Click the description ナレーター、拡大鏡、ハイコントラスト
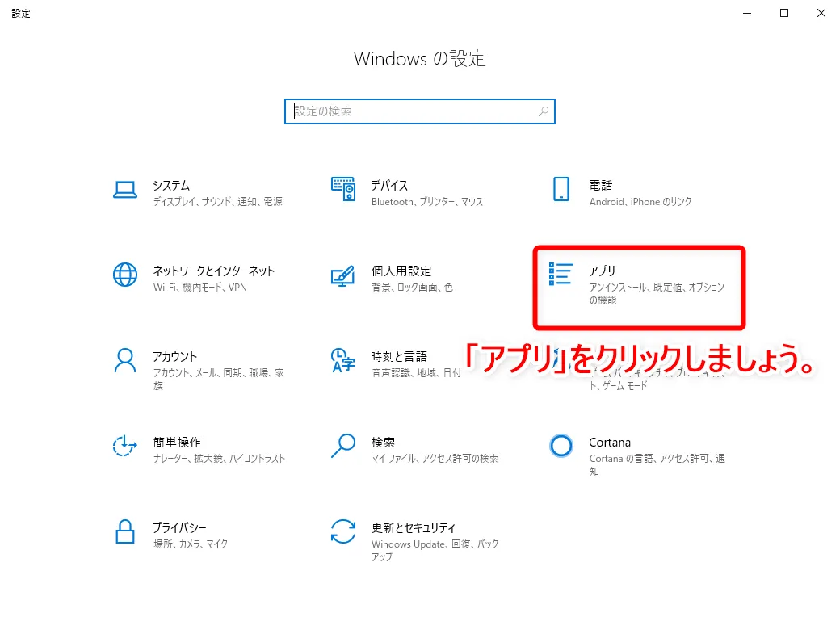The image size is (840, 617). coord(219,459)
